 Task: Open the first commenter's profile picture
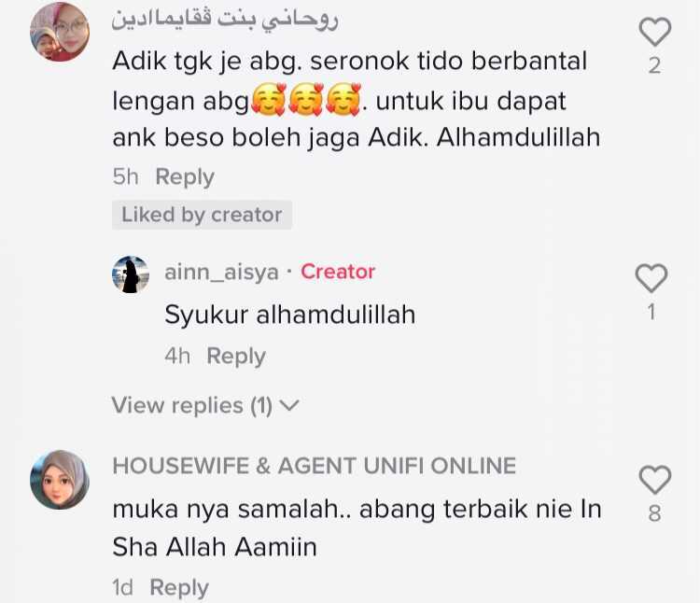point(60,32)
